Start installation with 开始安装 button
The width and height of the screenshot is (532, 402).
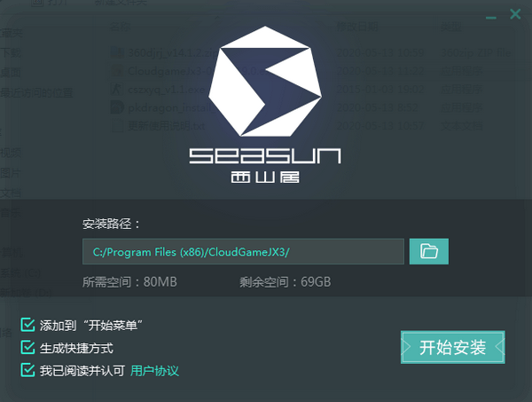click(452, 347)
